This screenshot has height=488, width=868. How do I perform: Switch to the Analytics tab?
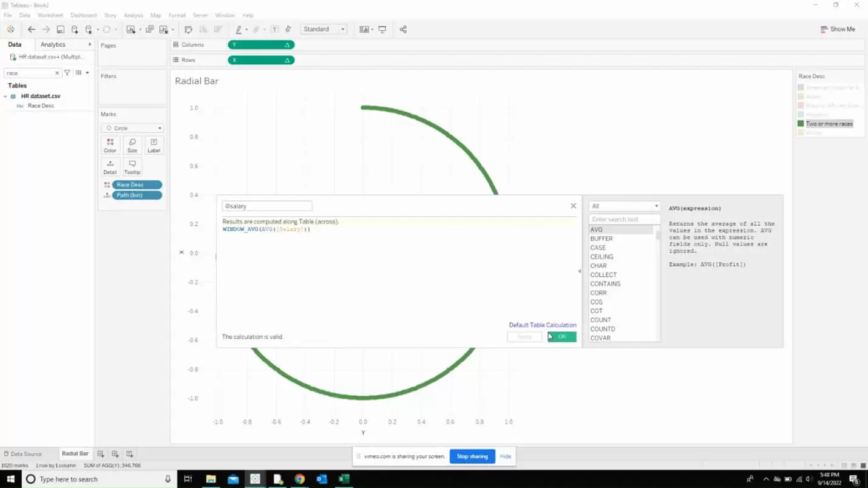point(53,44)
